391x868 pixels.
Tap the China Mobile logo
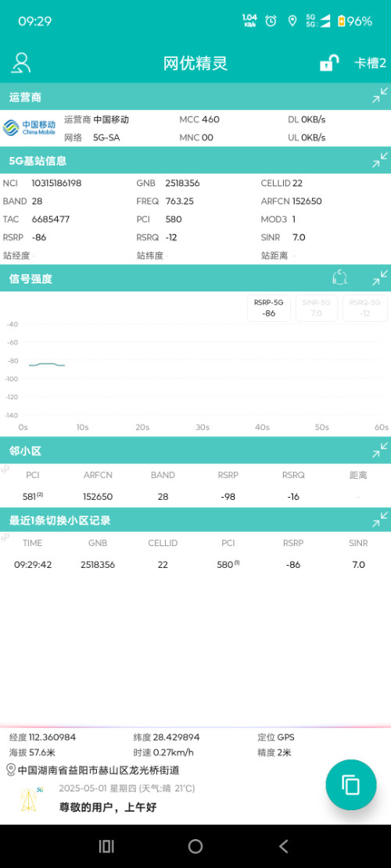tap(30, 128)
